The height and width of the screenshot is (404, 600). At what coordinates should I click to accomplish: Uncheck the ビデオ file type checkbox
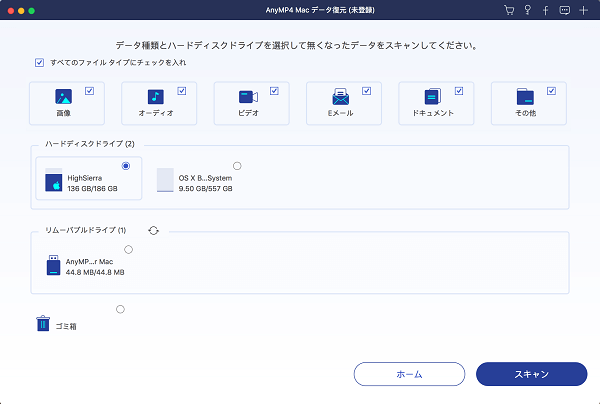[x=274, y=91]
